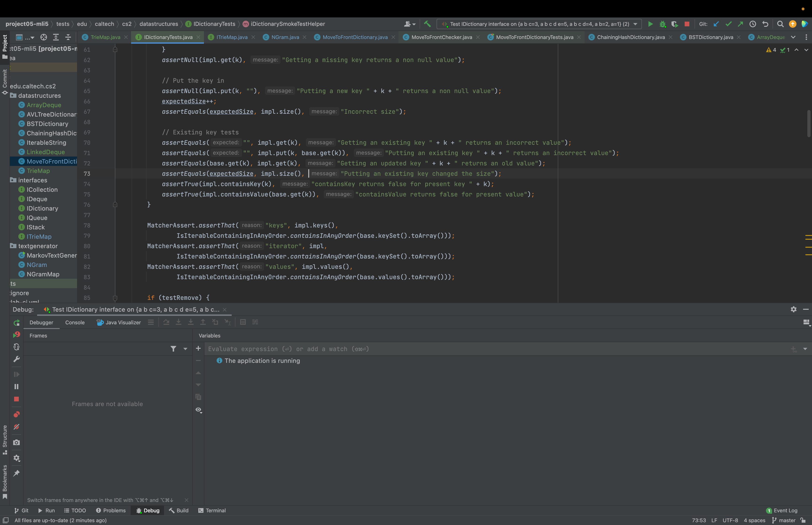Toggle the Pin Tab icon in the debug panel

[x=16, y=473]
